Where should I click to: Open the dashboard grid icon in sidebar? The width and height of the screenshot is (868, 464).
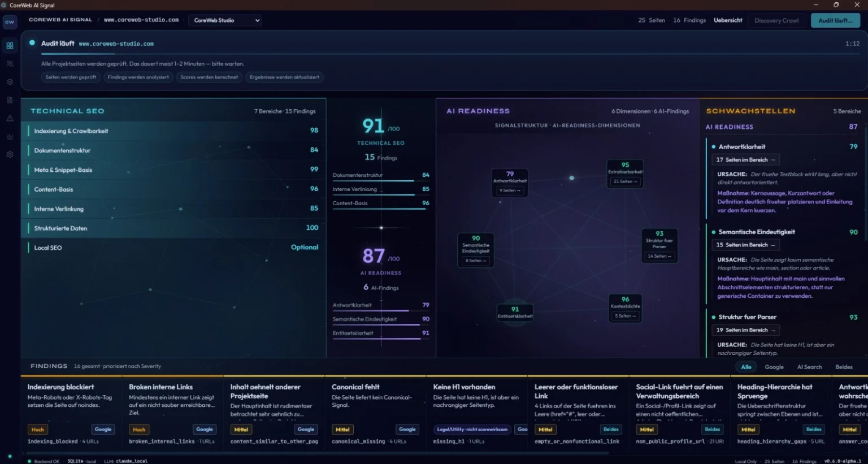tap(10, 46)
